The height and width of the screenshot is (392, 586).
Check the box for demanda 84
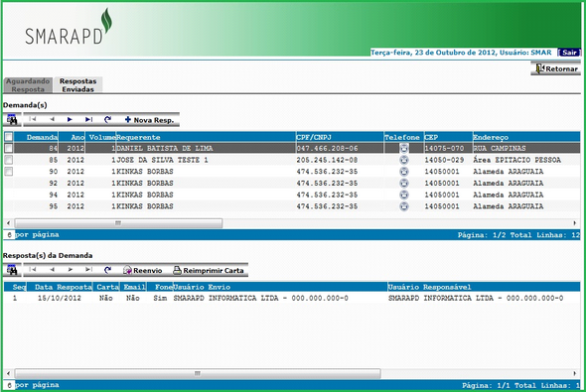coord(9,148)
